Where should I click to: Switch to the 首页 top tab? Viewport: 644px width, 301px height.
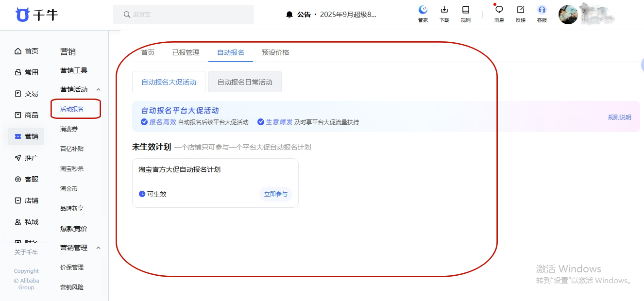(x=148, y=52)
